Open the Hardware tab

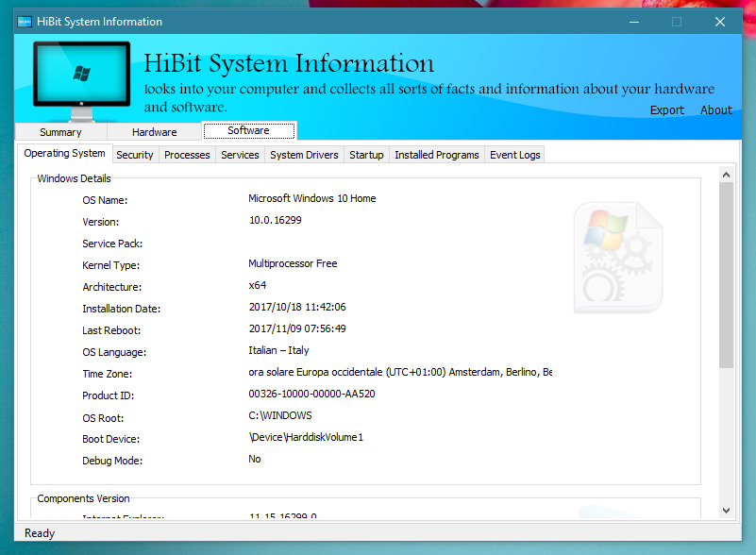pos(154,132)
